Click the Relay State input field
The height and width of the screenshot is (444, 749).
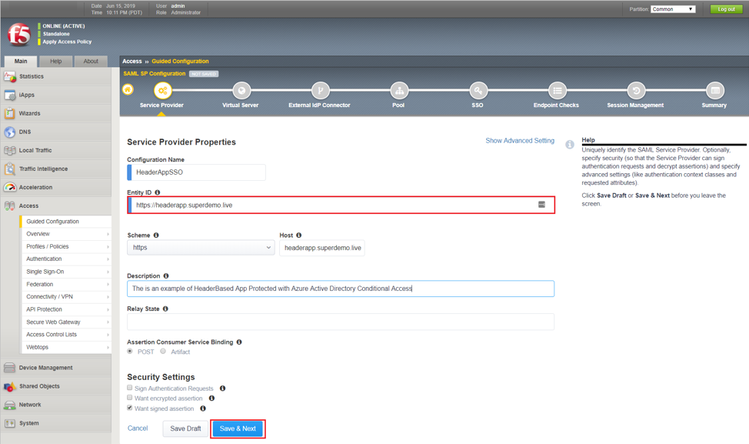341,322
